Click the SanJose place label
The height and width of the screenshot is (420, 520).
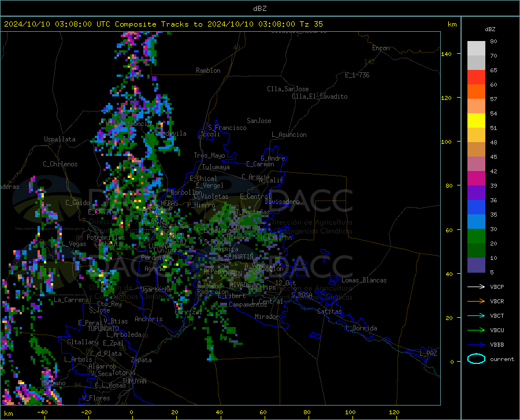(x=259, y=121)
